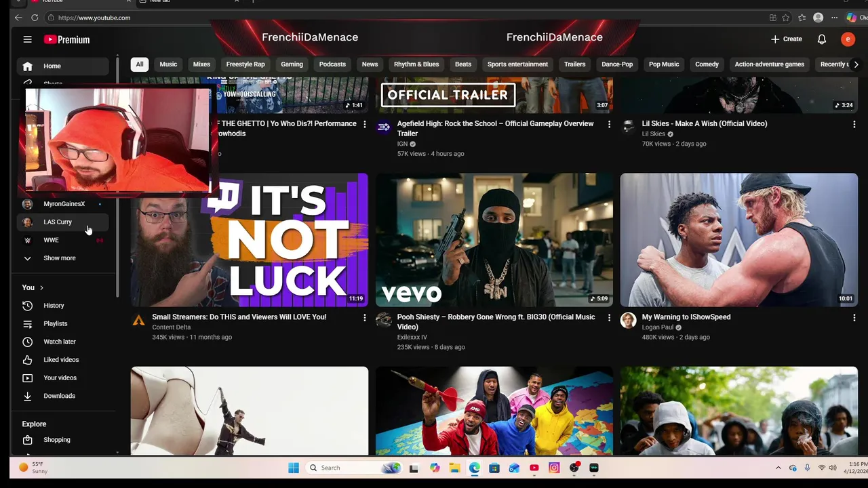The height and width of the screenshot is (488, 868).
Task: Click the YouTube Premium logo
Action: click(x=66, y=39)
